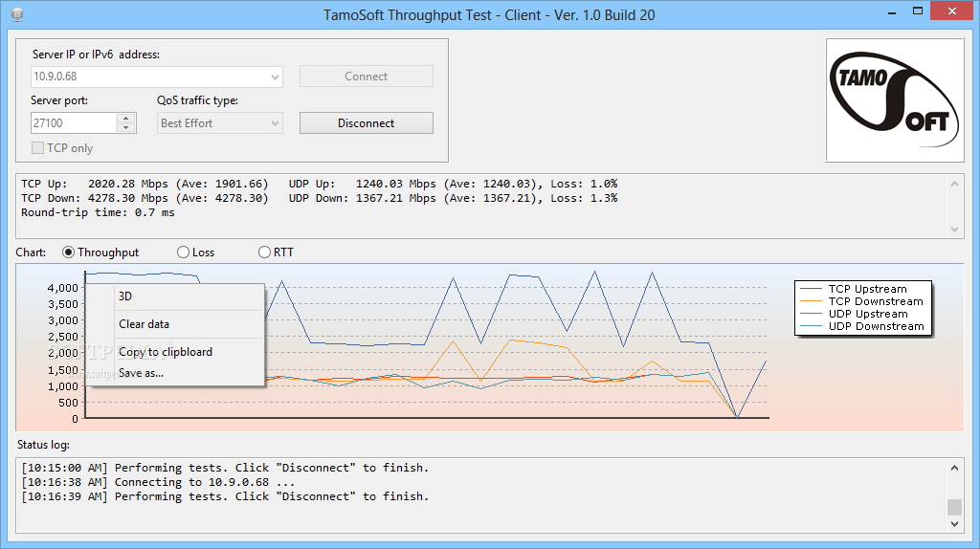Click the app icon in the title bar
Screen dimensions: 980x549
pyautogui.click(x=17, y=14)
